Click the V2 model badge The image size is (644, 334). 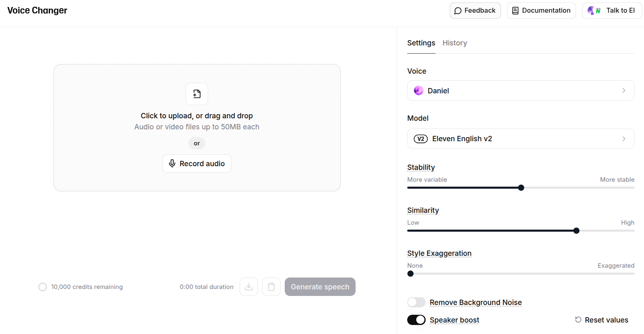click(x=421, y=139)
